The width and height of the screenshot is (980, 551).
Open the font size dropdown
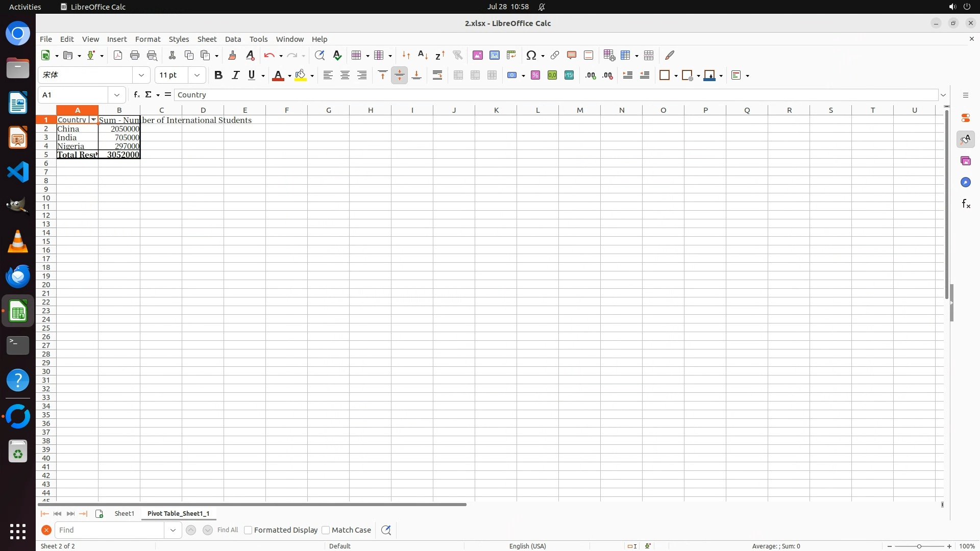pos(197,76)
